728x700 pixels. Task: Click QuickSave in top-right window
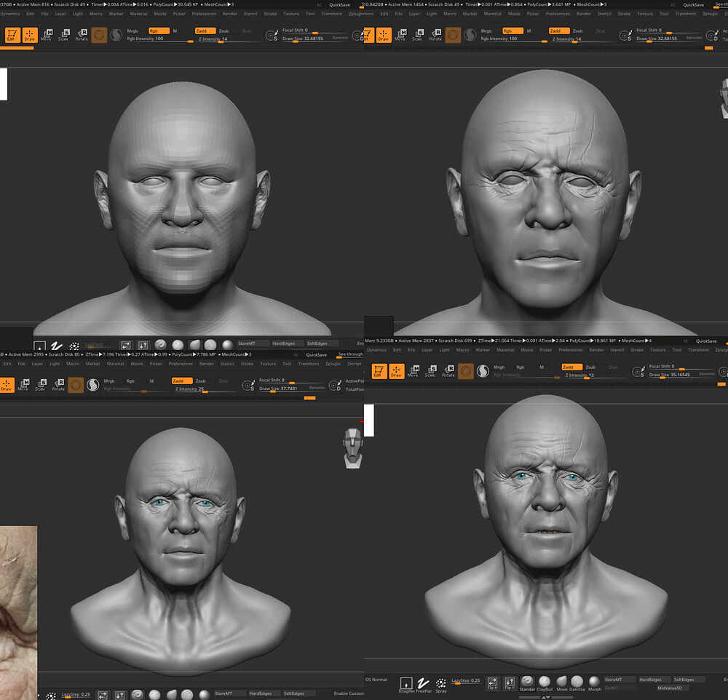tap(693, 4)
